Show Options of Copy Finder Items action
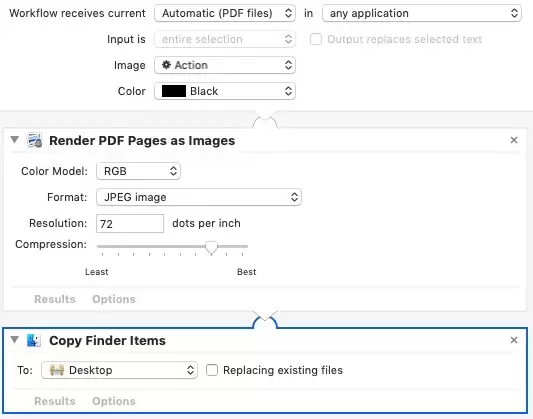The image size is (533, 419). point(114,401)
